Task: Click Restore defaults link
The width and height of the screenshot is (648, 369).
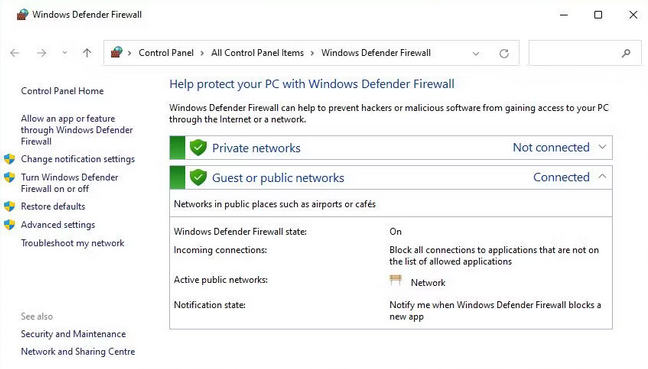Action: (x=53, y=206)
